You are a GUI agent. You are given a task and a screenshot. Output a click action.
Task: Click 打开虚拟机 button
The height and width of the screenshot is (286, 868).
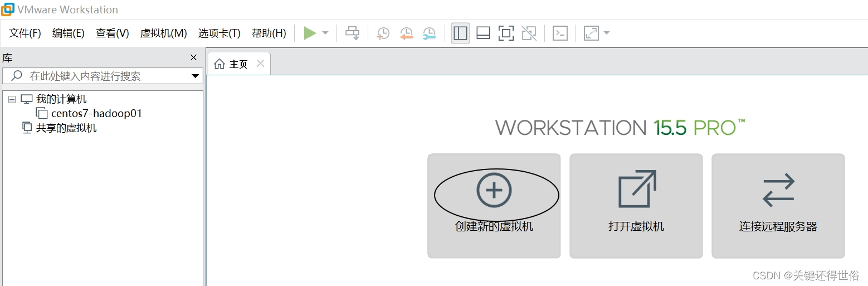(636, 206)
